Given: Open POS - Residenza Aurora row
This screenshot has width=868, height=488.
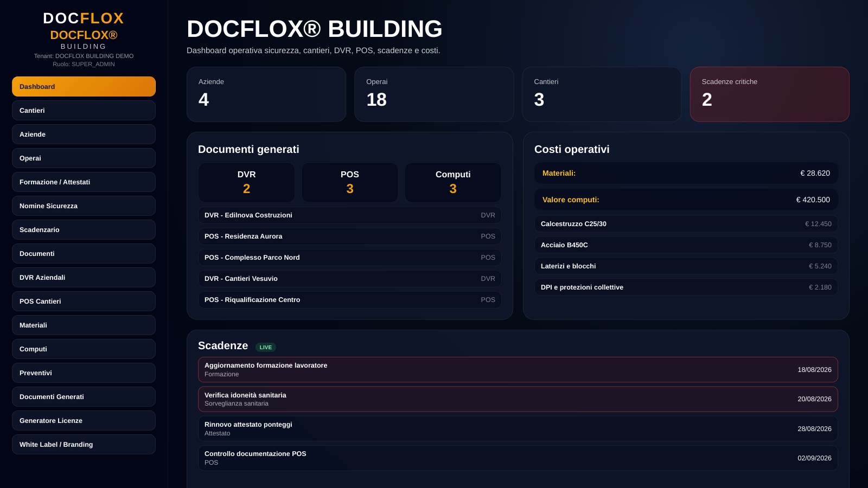Looking at the screenshot, I should 350,236.
